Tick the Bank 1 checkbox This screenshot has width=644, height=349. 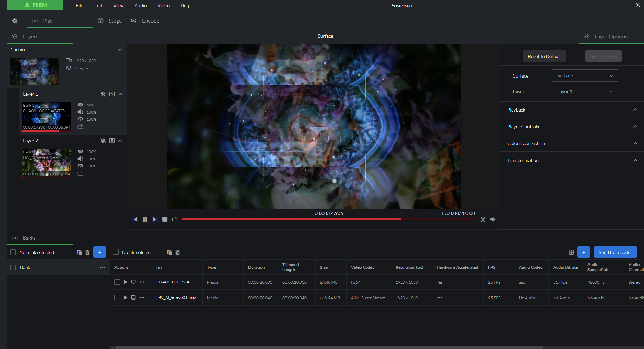pyautogui.click(x=13, y=267)
